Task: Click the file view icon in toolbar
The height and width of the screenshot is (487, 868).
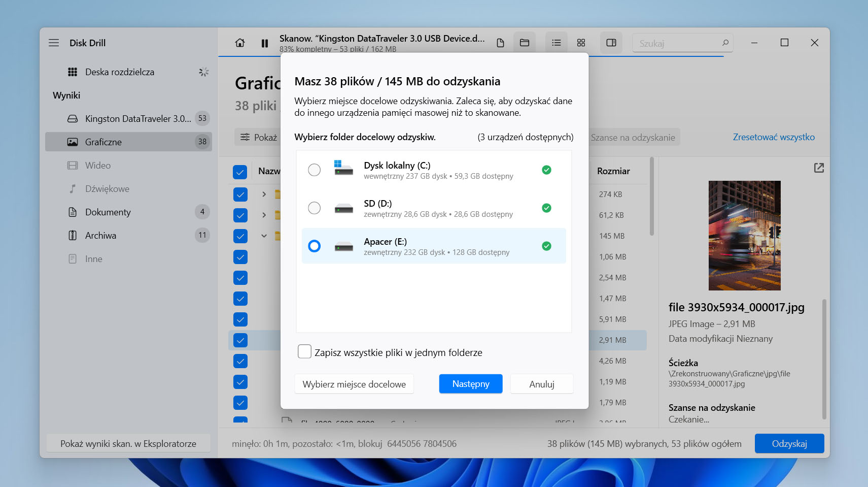Action: click(500, 43)
